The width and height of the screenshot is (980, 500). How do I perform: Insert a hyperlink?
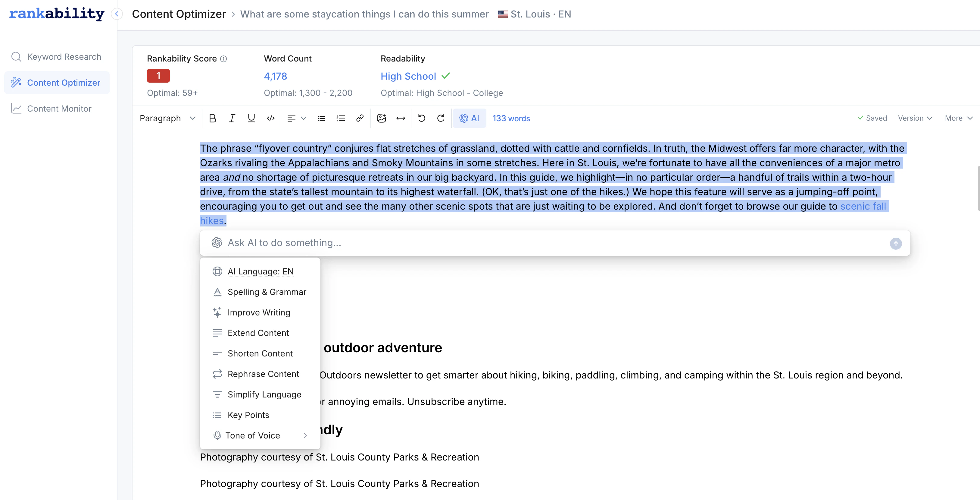(x=360, y=118)
